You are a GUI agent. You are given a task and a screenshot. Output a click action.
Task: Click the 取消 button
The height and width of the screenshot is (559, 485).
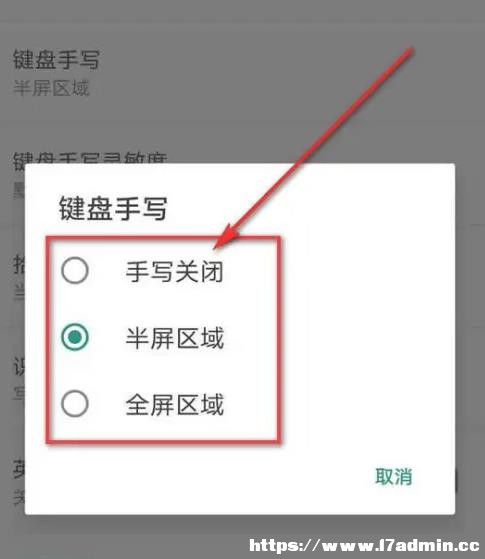click(394, 476)
